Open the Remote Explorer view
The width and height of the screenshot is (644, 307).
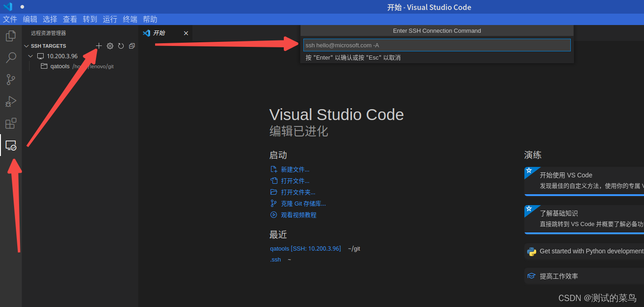[x=10, y=146]
